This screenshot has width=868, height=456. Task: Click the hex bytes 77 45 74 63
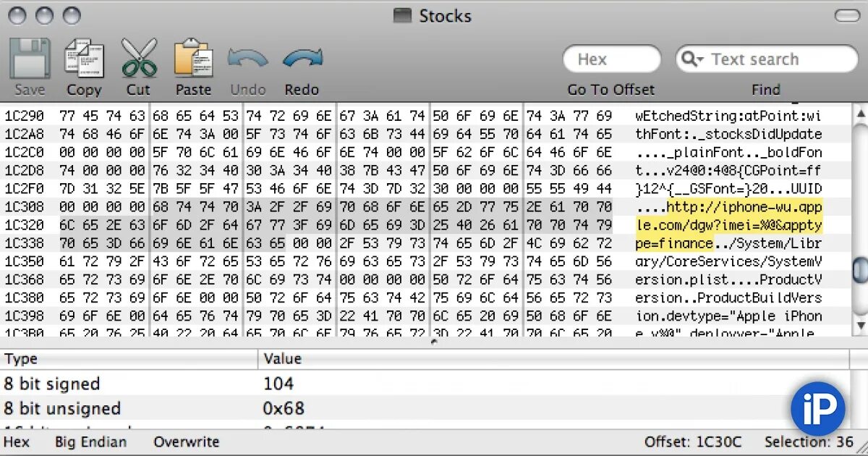click(102, 116)
